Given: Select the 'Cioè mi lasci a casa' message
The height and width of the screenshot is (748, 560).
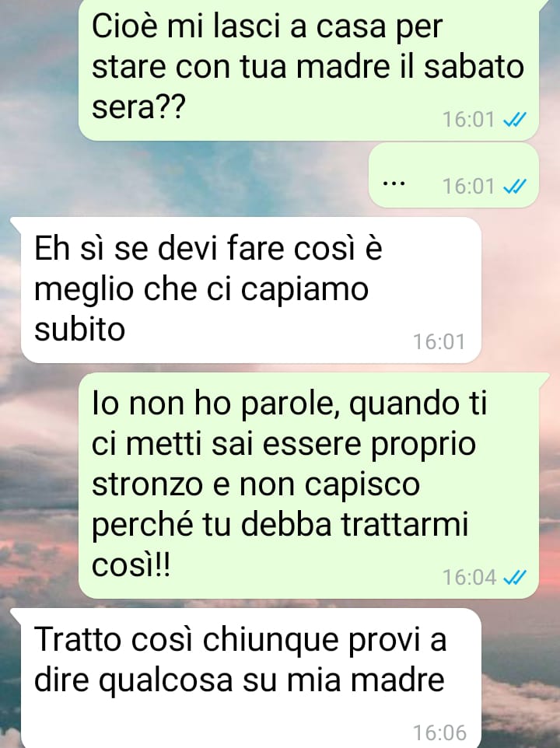Looking at the screenshot, I should point(309,70).
